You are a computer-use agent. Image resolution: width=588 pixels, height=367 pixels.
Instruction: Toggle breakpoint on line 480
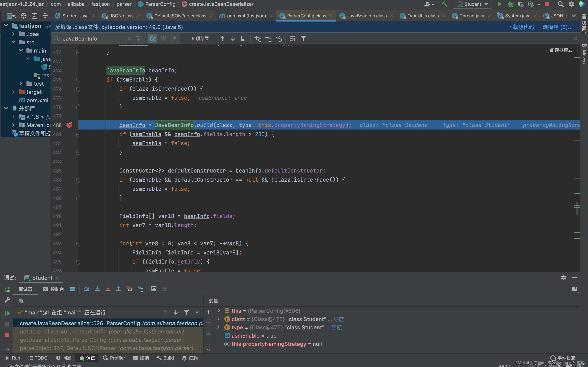pos(69,125)
